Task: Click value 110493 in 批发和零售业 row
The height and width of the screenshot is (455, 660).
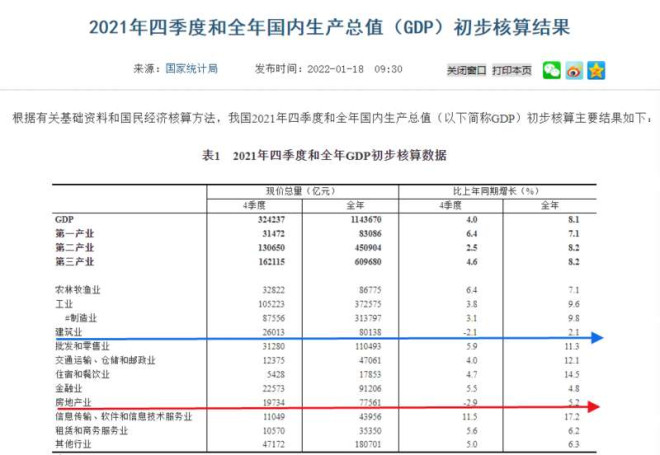Action: point(368,346)
